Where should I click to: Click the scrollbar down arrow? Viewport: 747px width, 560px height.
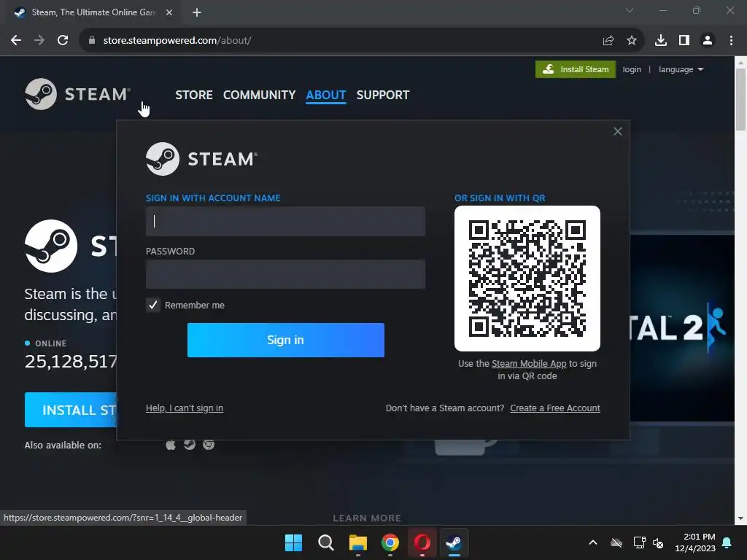[x=740, y=518]
